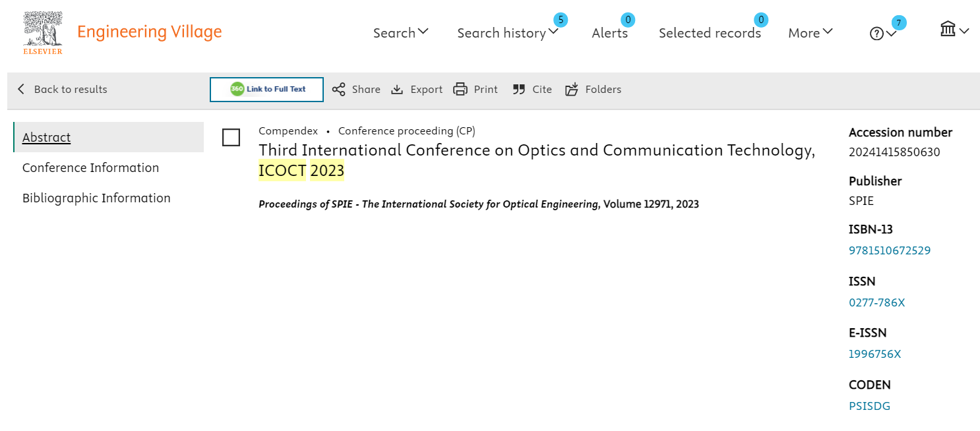Click the Compendex database label
This screenshot has width=980, height=431.
pyautogui.click(x=288, y=130)
